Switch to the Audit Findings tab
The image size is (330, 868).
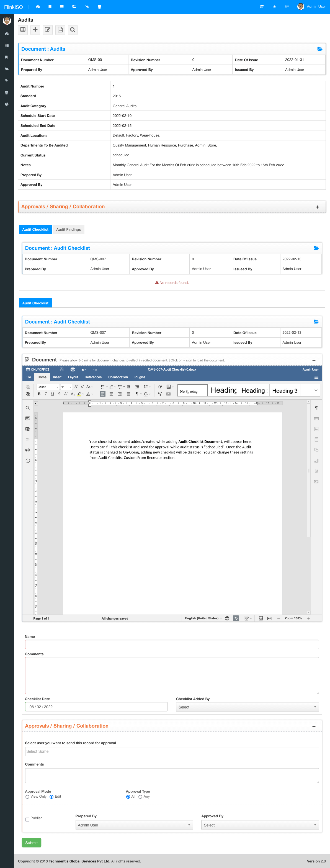point(68,230)
